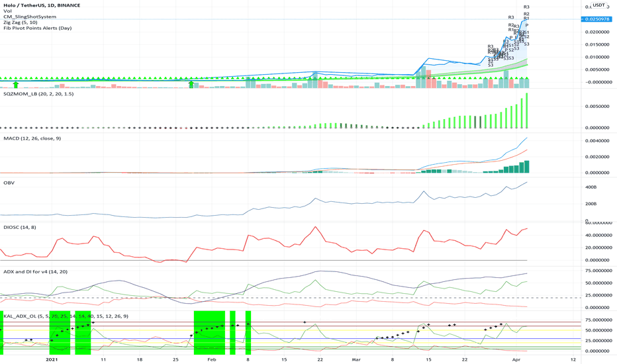Click the Feb label on time axis
The image size is (617, 364).
[211, 359]
